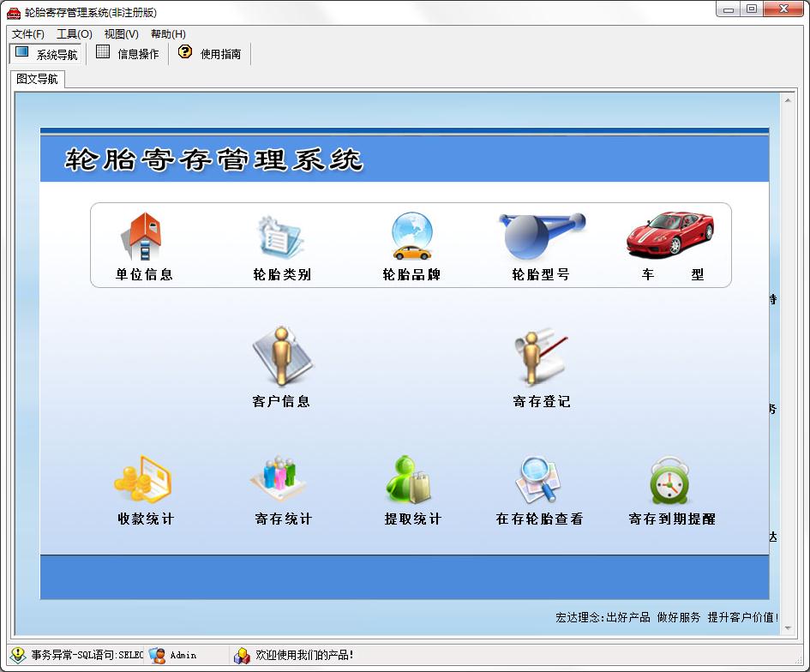Viewport: 810px width, 672px height.
Task: Maximize the 轮胎寄存管理系统 window
Action: (753, 9)
